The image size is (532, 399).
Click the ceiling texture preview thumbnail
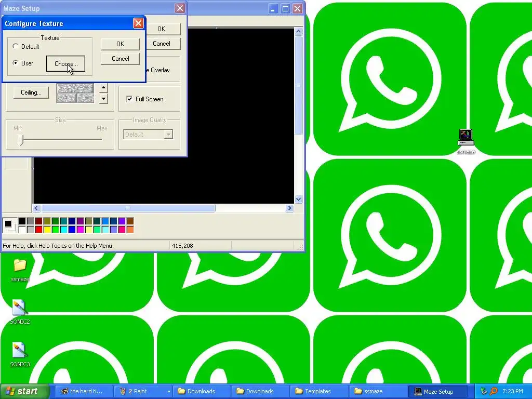click(75, 93)
